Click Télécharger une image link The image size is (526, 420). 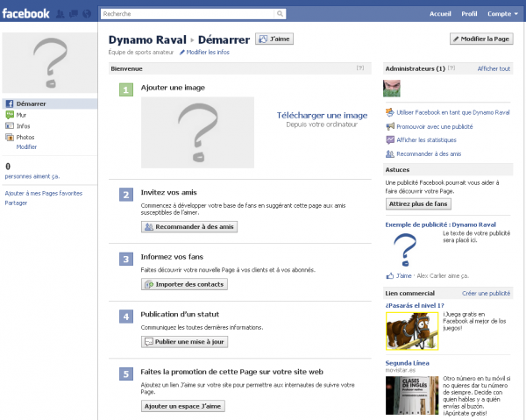pyautogui.click(x=322, y=116)
